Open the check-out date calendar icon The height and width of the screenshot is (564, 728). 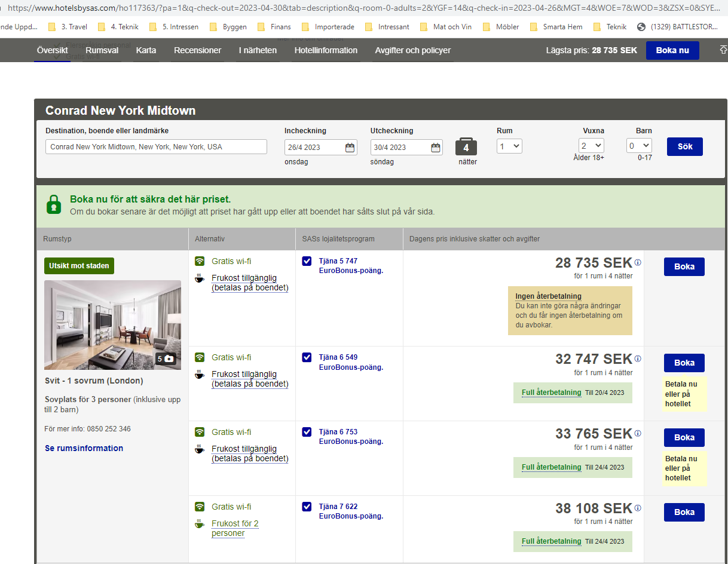[x=436, y=148]
